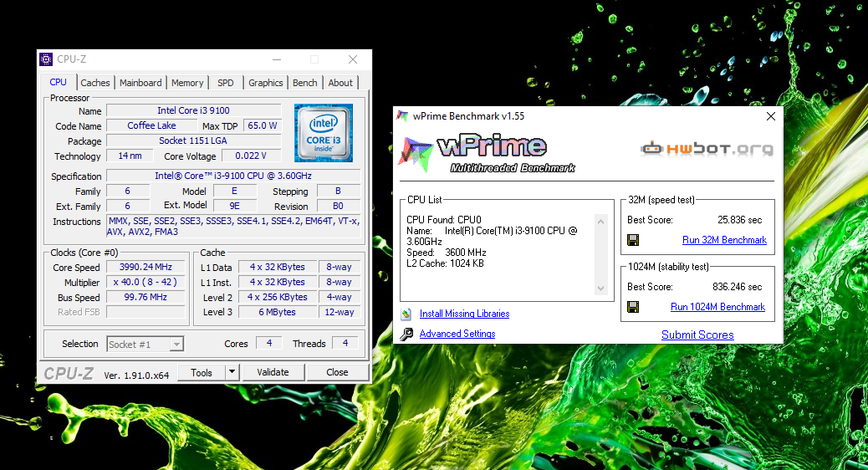The width and height of the screenshot is (868, 470).
Task: Click the Validate button
Action: [x=273, y=372]
